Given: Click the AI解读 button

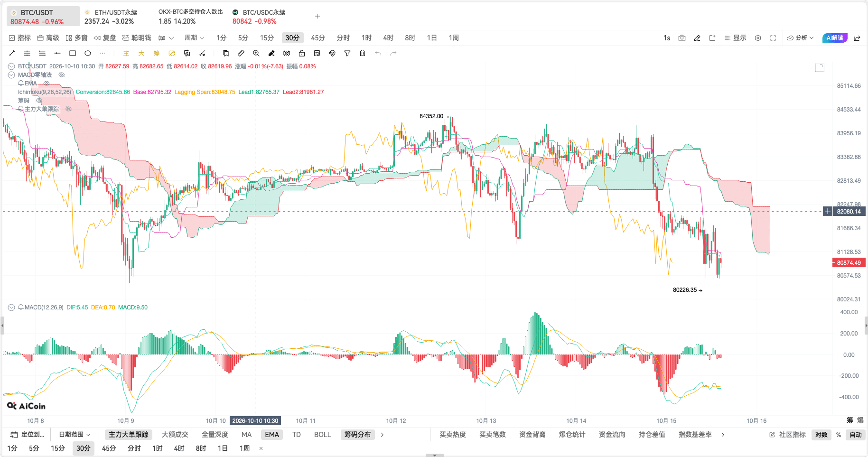Looking at the screenshot, I should tap(835, 38).
